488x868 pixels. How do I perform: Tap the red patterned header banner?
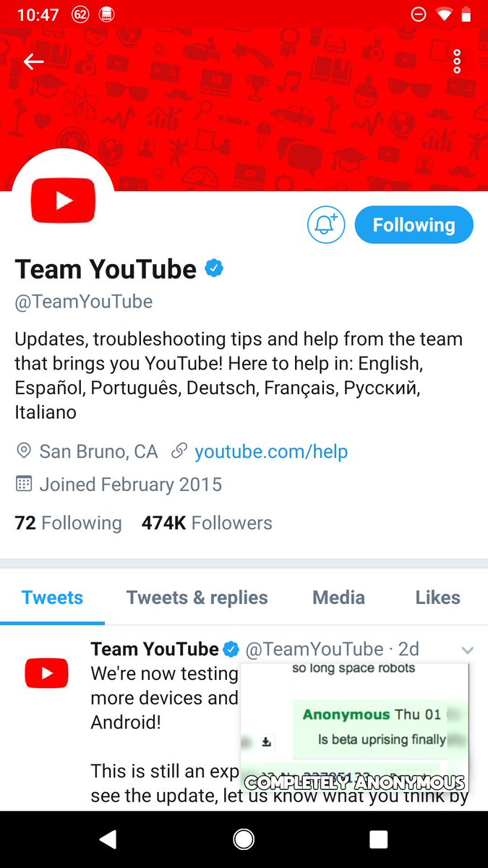point(244,110)
